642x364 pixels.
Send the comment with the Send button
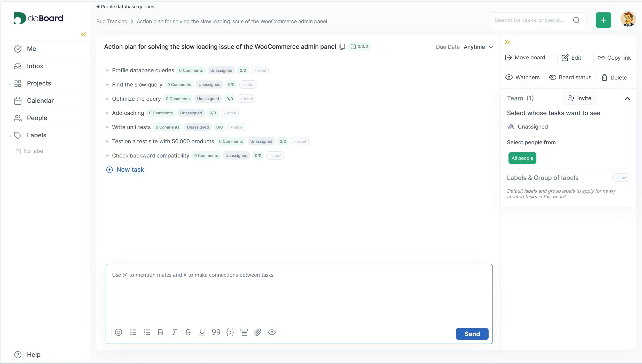click(472, 334)
